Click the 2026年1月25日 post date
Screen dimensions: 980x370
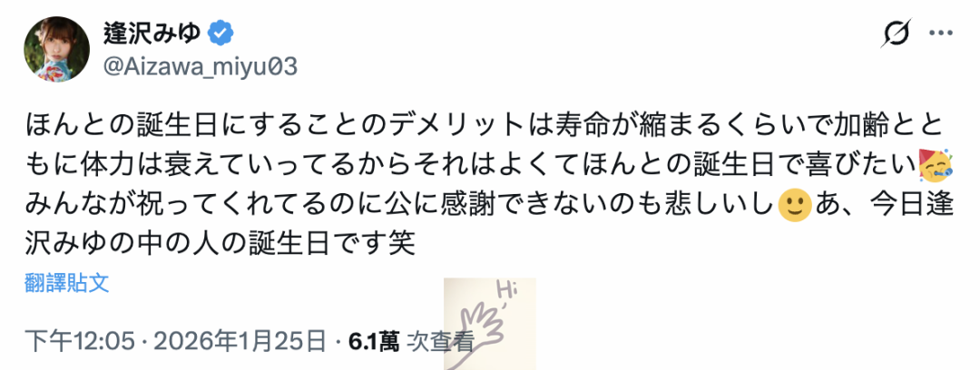(x=240, y=341)
